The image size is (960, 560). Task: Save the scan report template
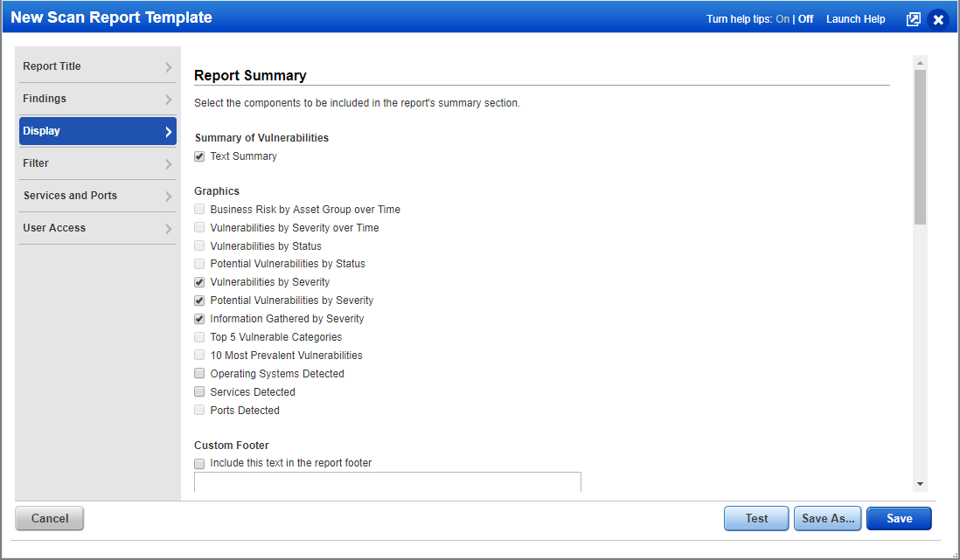click(x=899, y=518)
